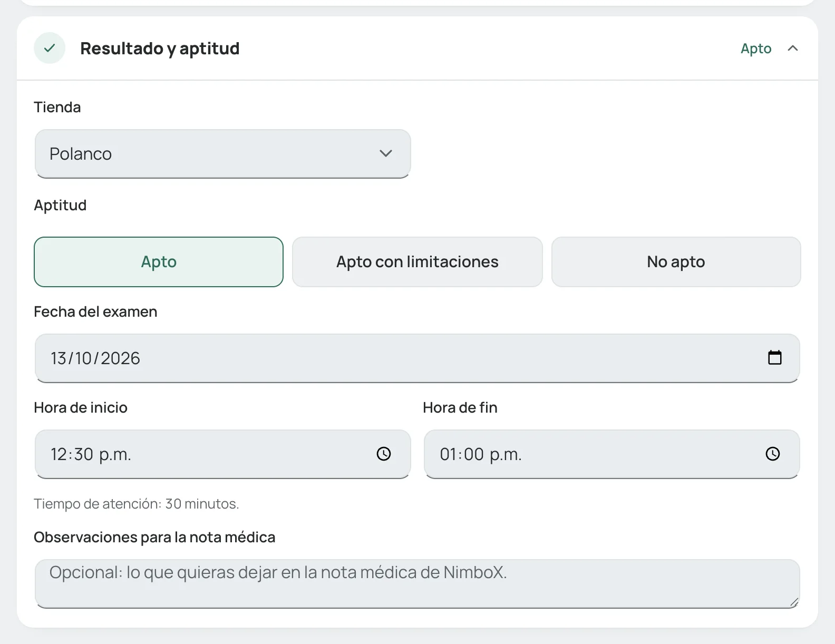Click the Observaciones para la nota médica label
The image size is (835, 644).
click(154, 537)
